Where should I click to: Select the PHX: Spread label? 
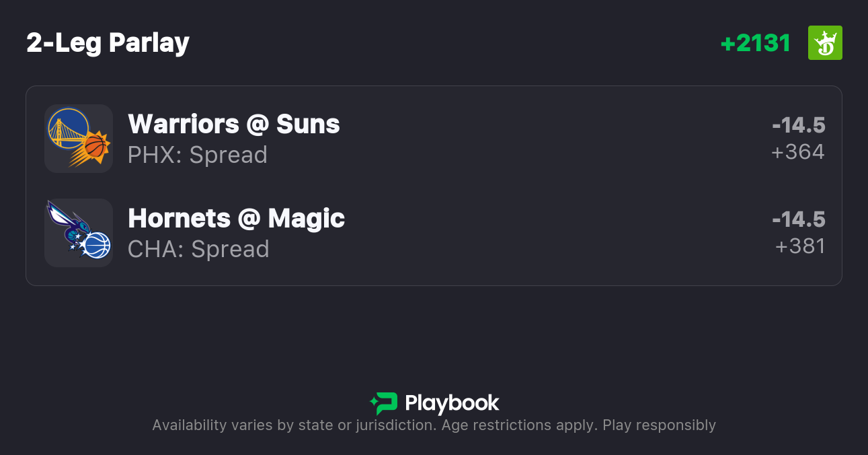tap(198, 155)
